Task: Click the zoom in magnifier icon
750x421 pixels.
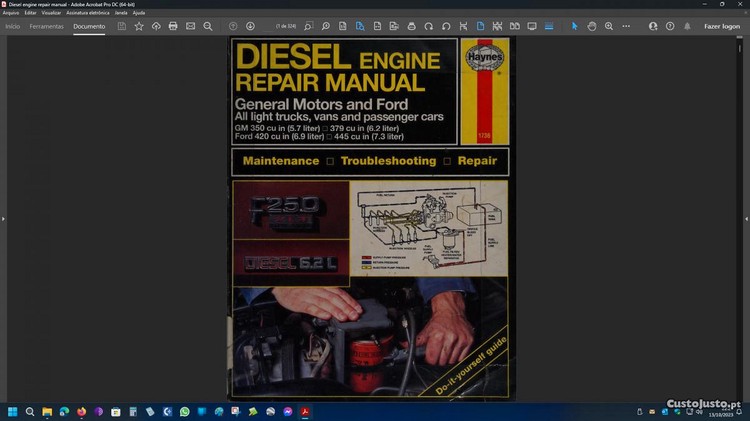Action: click(609, 26)
